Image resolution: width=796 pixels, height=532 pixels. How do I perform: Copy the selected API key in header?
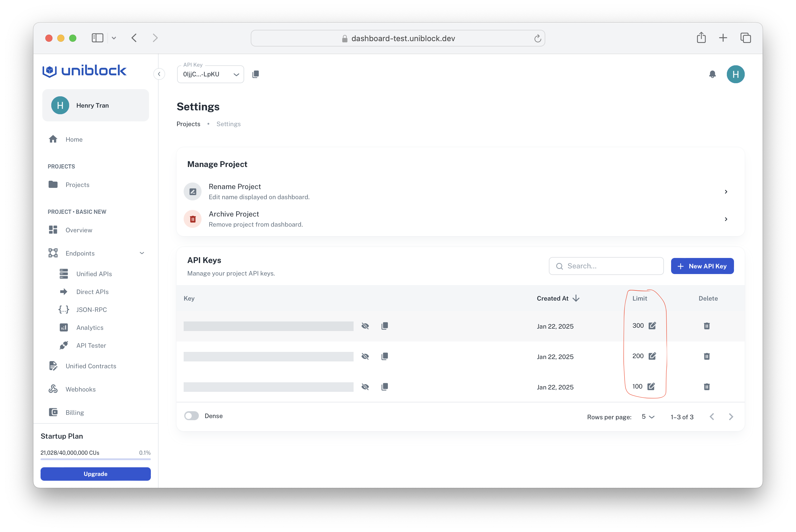tap(256, 74)
